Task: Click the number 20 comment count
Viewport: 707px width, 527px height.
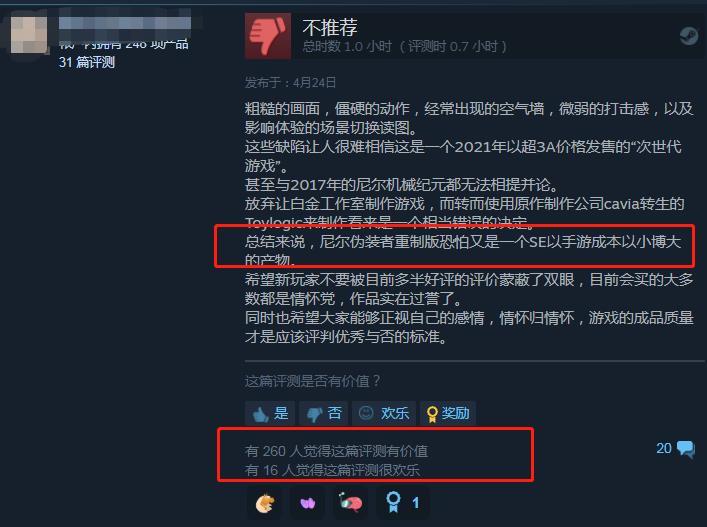Action: click(664, 448)
